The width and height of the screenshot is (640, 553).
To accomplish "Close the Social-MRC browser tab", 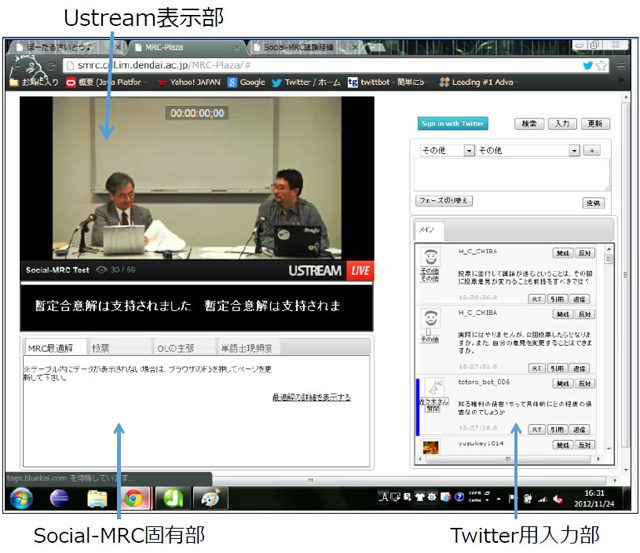I will [x=355, y=47].
